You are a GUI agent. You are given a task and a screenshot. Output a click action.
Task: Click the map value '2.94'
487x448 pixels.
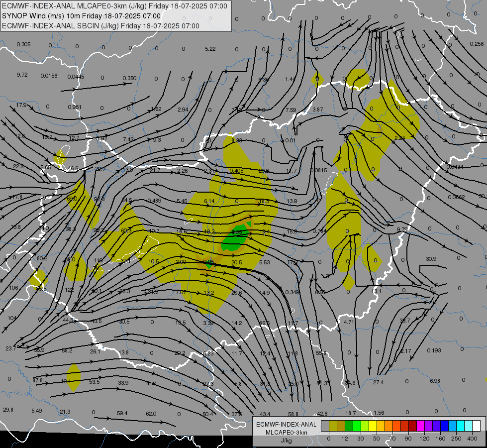(183, 110)
